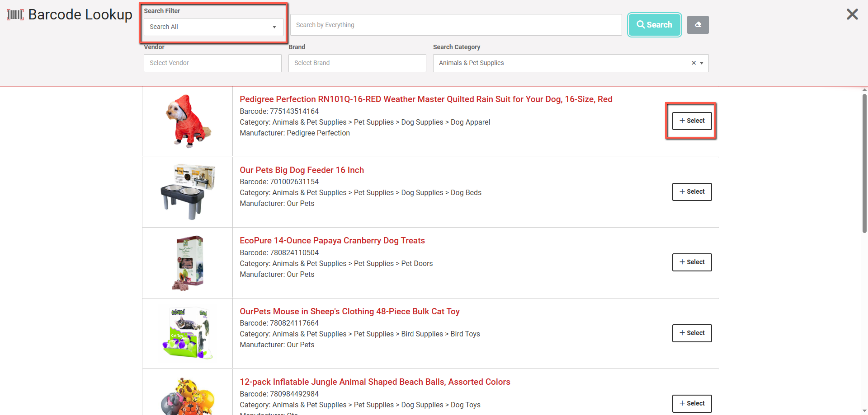Close the Barcode Lookup dialog

click(852, 14)
